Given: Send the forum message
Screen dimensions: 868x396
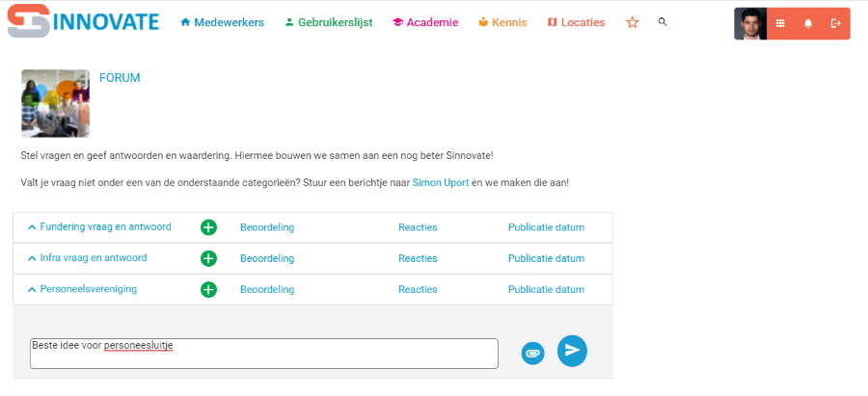Looking at the screenshot, I should point(572,351).
